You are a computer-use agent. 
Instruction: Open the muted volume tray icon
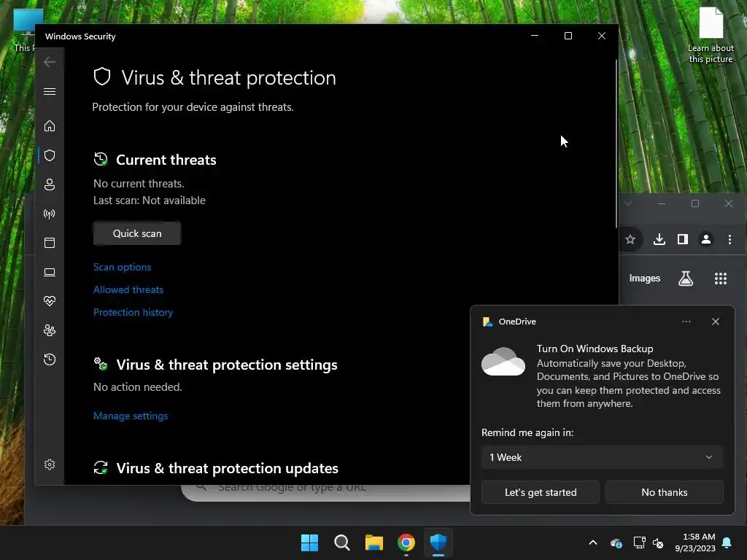(658, 542)
